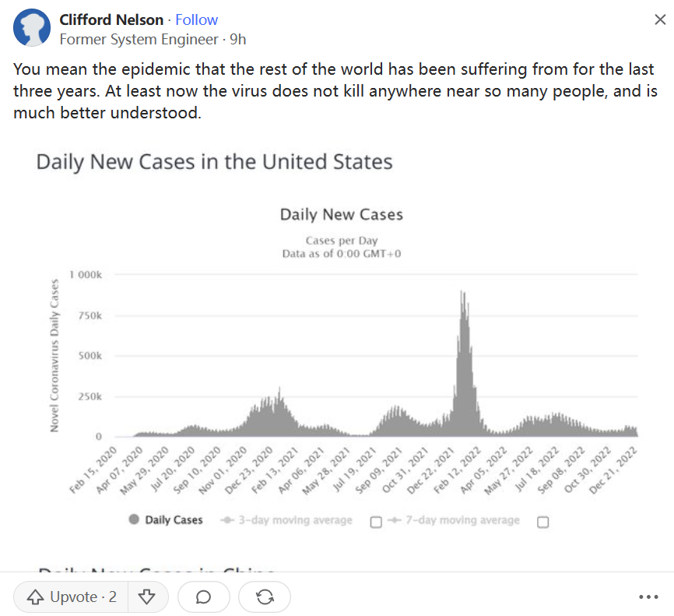Click Clifford Nelson's profile avatar
This screenshot has height=616, width=674.
pos(33,29)
